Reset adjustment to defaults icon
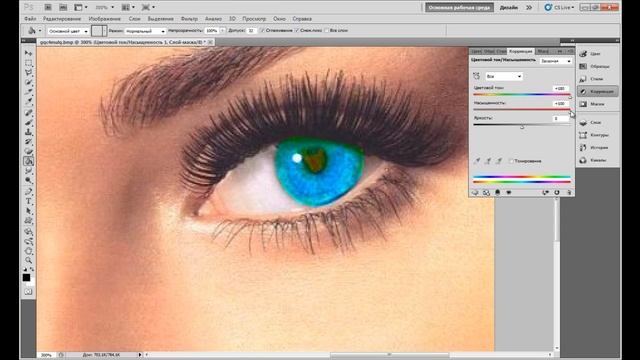This screenshot has width=640, height=360. pos(557,192)
